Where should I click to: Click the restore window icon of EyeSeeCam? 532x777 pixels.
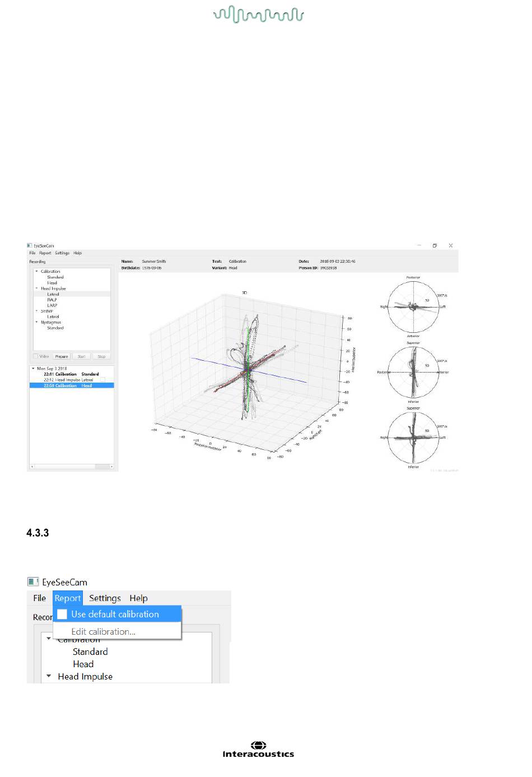coord(435,245)
